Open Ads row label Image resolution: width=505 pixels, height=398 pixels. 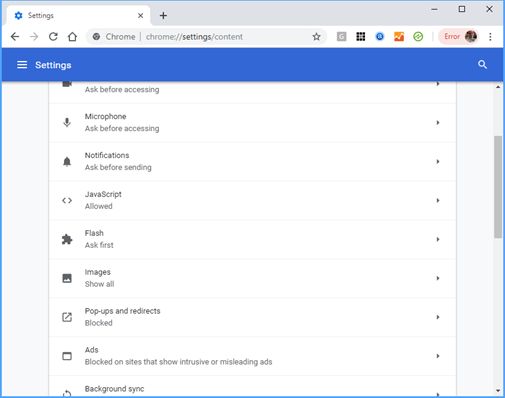[x=91, y=350]
